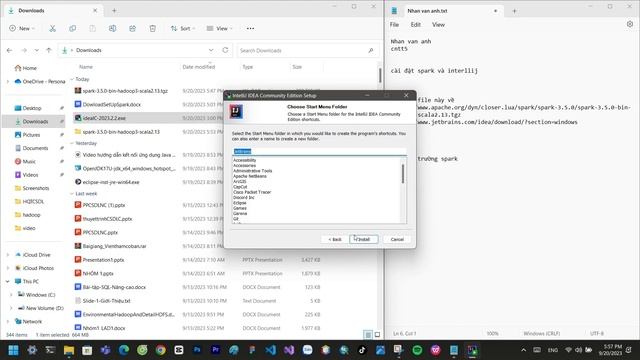The width and height of the screenshot is (640, 360).
Task: Expand the address bar history dropdown
Action: [211, 50]
